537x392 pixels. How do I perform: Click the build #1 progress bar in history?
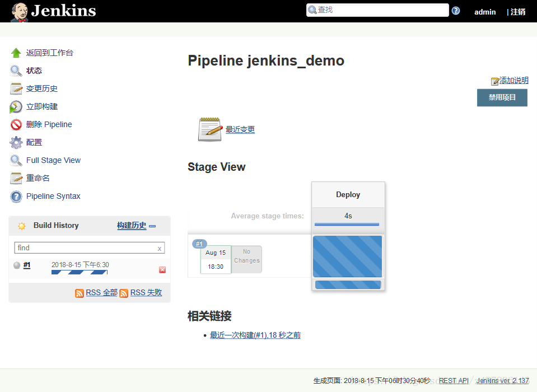point(80,272)
